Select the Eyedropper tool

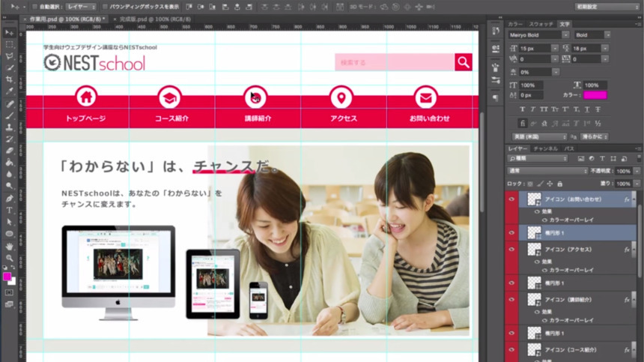click(9, 91)
